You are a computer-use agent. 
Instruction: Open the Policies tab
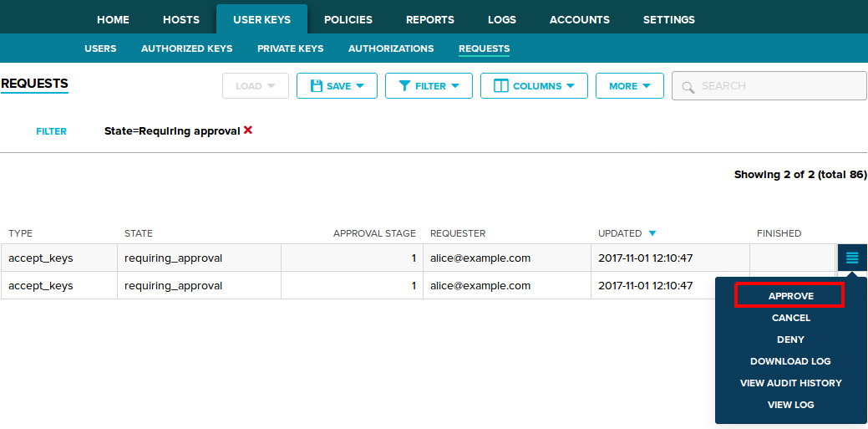point(348,19)
